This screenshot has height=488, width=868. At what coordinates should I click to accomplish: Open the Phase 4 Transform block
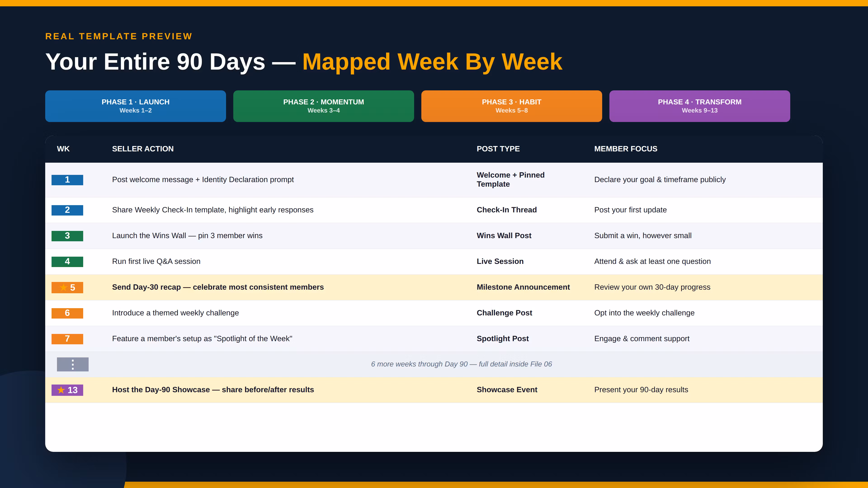pos(700,106)
